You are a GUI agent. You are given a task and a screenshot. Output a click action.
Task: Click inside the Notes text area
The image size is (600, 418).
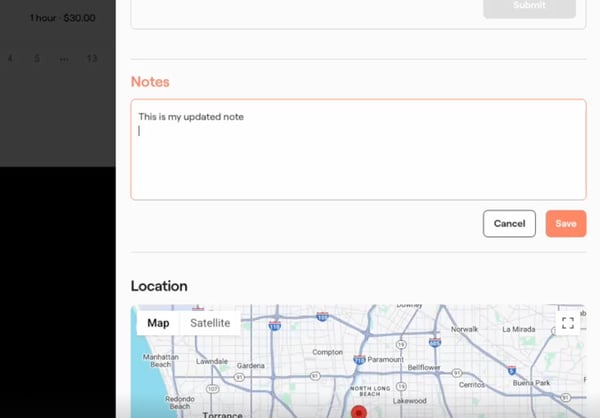pos(358,150)
